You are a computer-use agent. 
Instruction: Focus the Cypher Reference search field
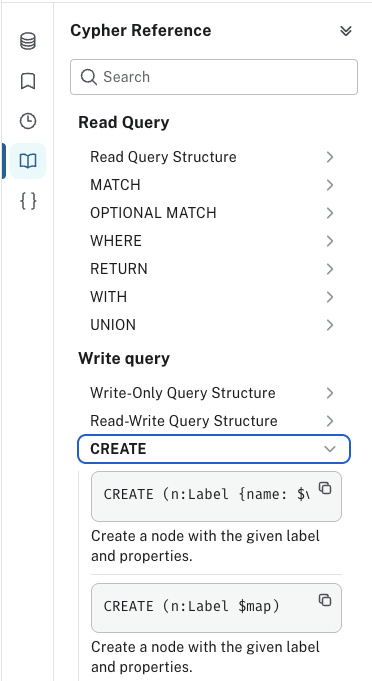[x=214, y=77]
